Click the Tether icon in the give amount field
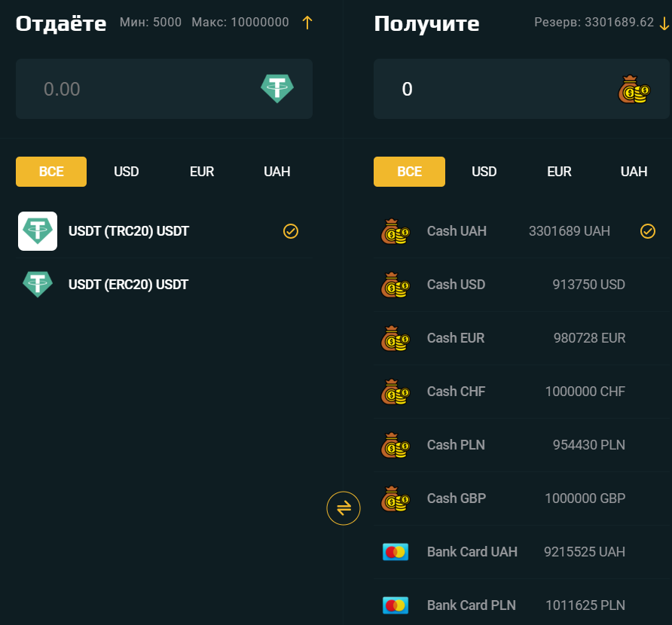 (277, 89)
